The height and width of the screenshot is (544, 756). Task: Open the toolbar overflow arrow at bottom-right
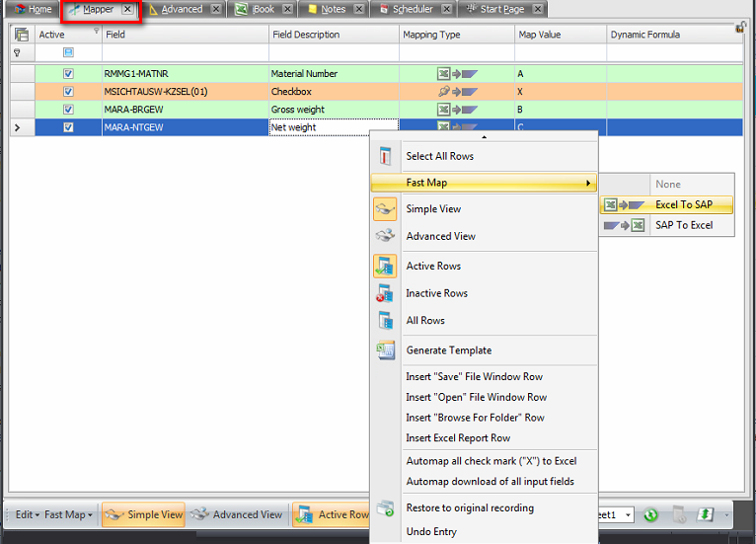click(x=726, y=515)
